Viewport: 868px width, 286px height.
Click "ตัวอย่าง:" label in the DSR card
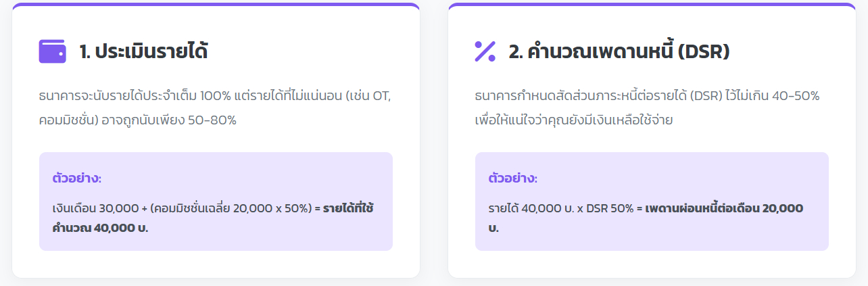(x=512, y=179)
